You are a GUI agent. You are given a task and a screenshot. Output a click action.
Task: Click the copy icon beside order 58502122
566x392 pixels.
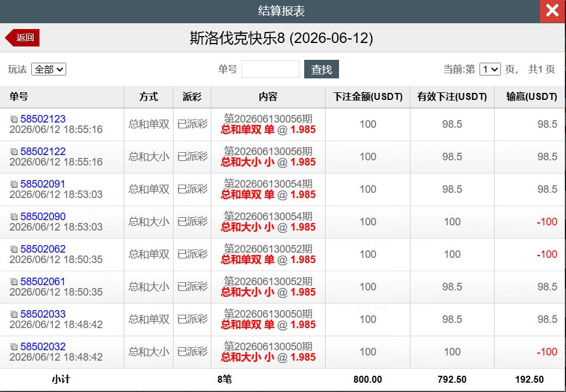point(14,151)
